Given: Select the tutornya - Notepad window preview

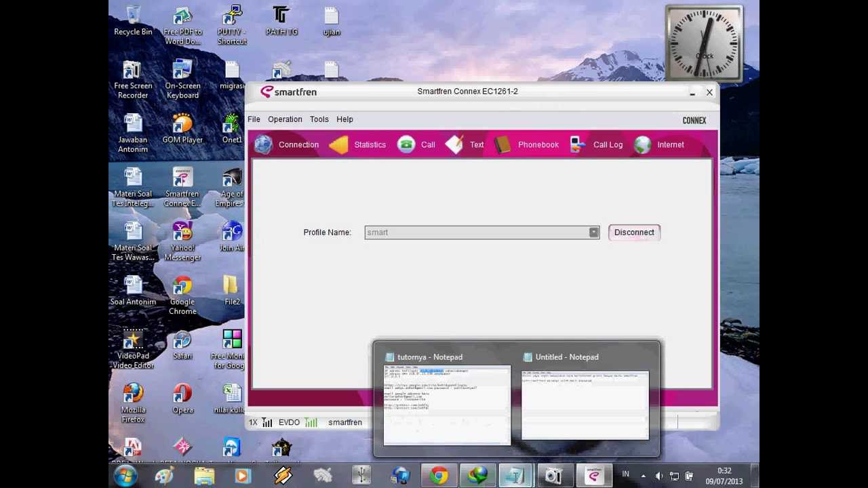Looking at the screenshot, I should point(447,399).
